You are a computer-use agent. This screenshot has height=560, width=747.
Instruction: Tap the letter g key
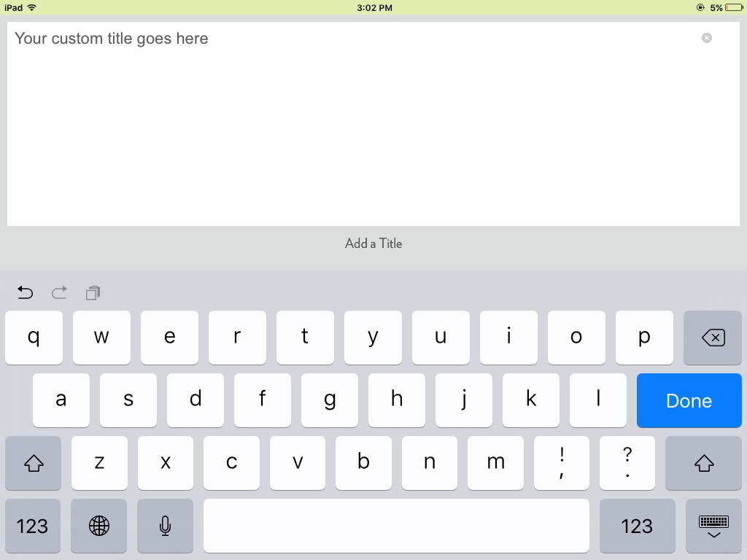point(330,400)
